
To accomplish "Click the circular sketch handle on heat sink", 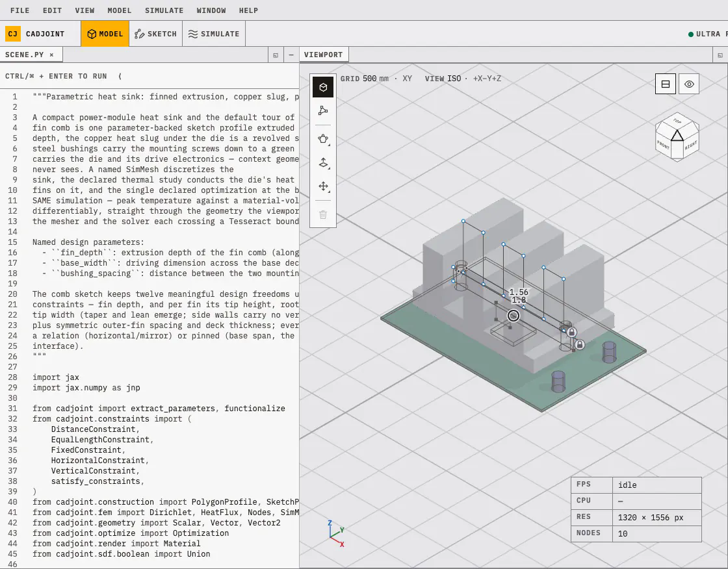I will coord(513,316).
